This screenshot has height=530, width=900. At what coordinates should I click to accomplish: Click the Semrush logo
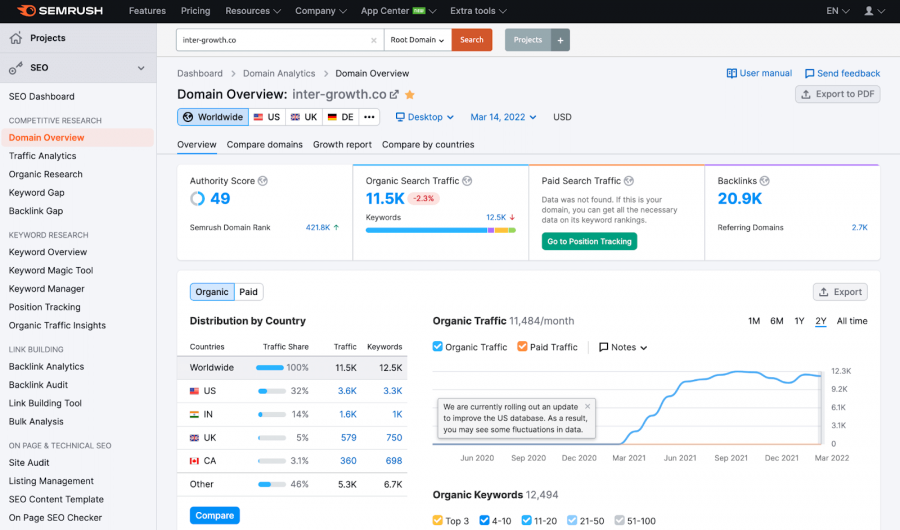click(60, 11)
